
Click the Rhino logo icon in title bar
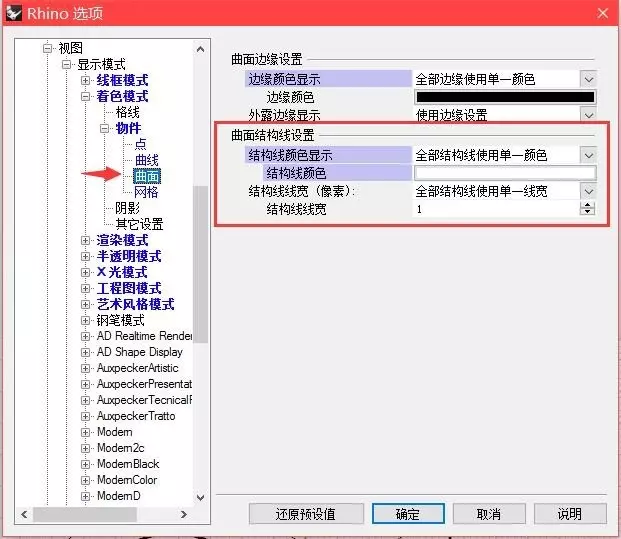[x=14, y=13]
